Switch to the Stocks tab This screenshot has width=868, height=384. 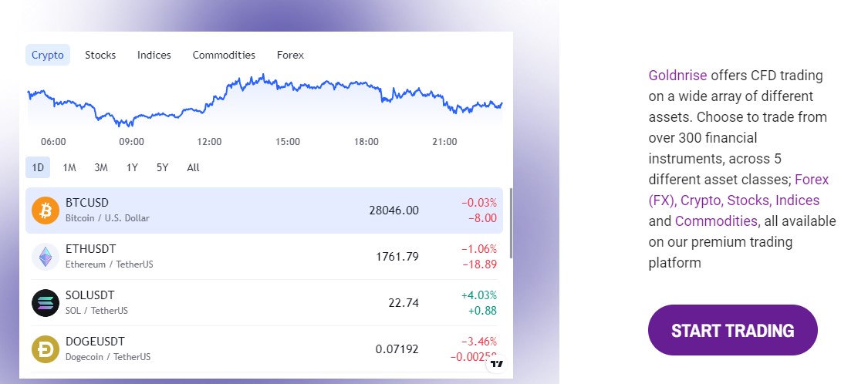pyautogui.click(x=100, y=55)
